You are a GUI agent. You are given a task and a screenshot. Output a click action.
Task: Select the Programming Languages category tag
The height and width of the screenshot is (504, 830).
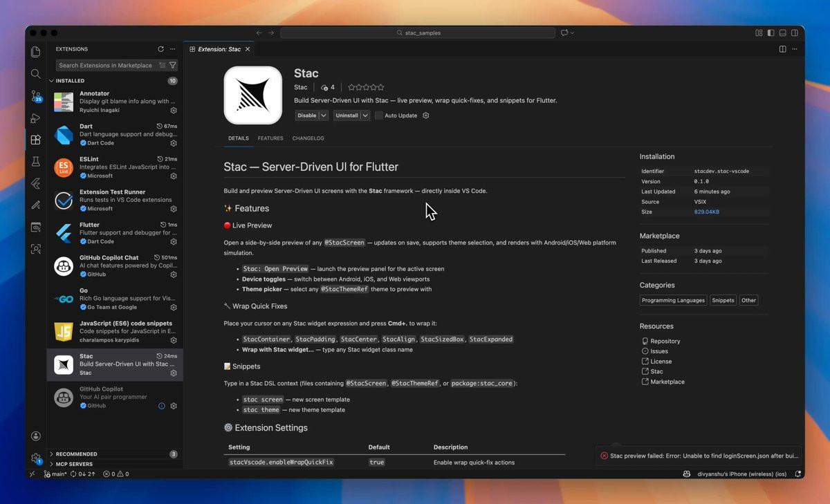click(673, 300)
